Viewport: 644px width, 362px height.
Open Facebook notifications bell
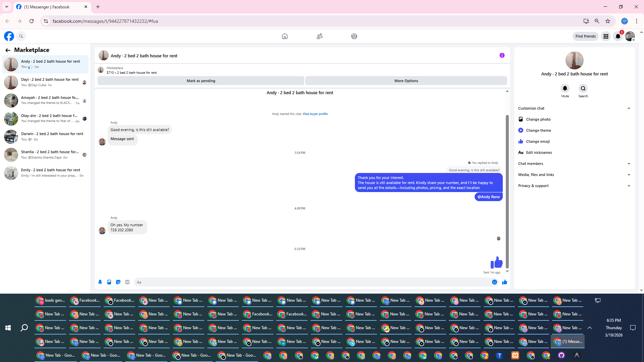coord(618,36)
